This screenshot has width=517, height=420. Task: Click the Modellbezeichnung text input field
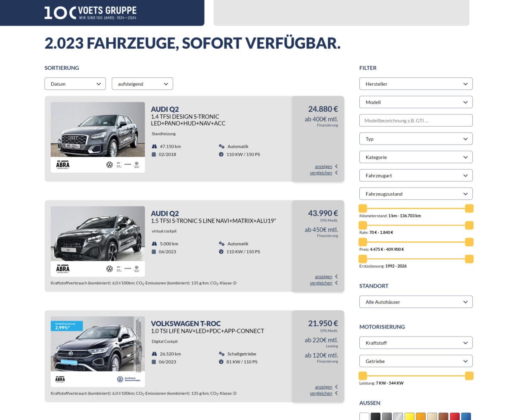click(416, 120)
